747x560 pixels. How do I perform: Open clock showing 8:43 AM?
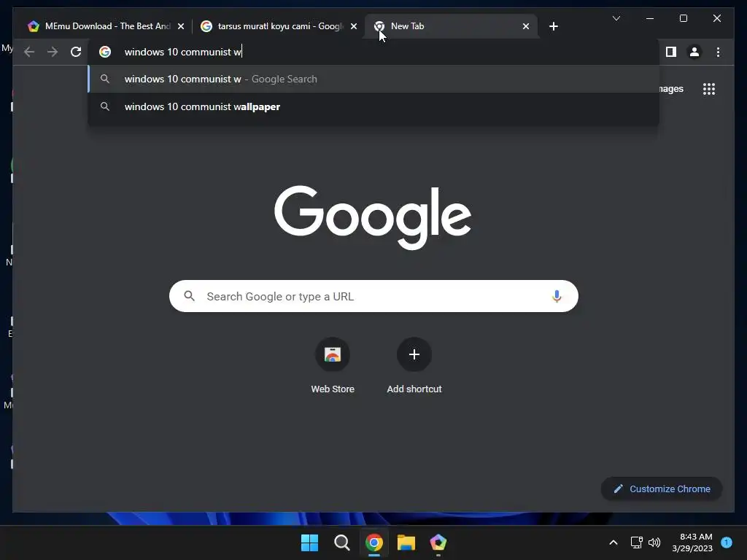click(692, 542)
